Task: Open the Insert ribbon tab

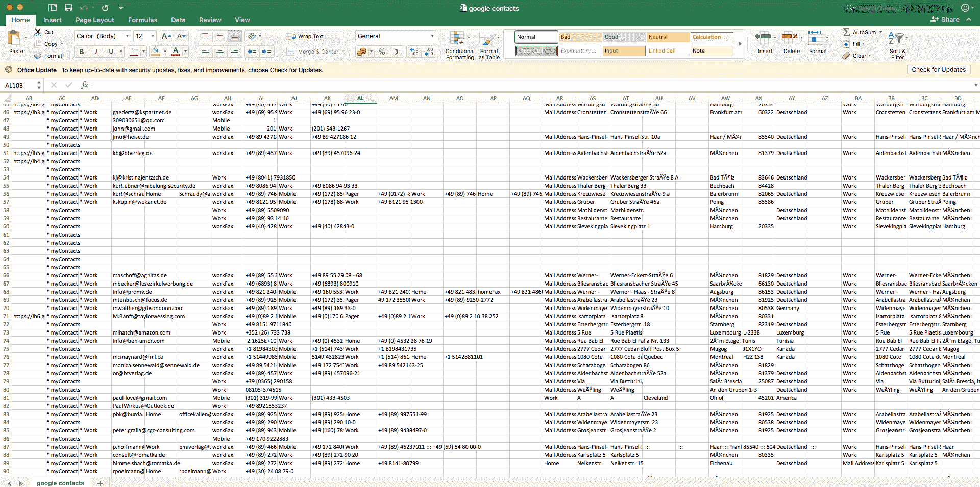Action: tap(52, 20)
